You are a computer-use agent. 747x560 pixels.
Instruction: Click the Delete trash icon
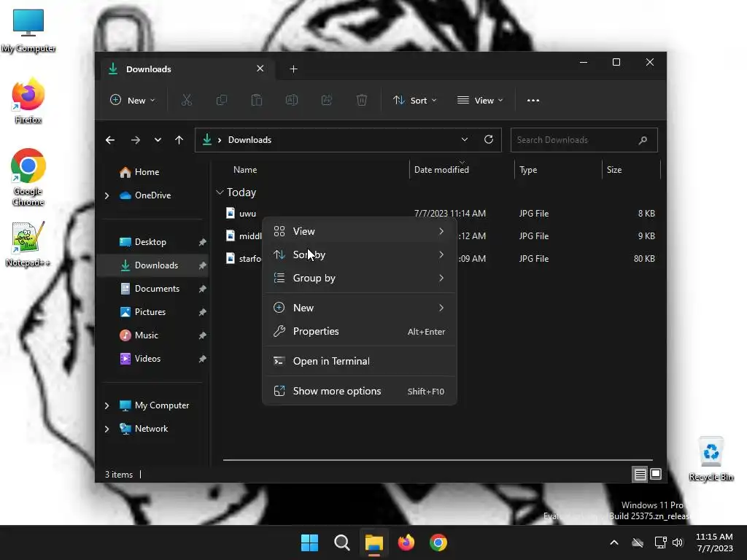[362, 100]
